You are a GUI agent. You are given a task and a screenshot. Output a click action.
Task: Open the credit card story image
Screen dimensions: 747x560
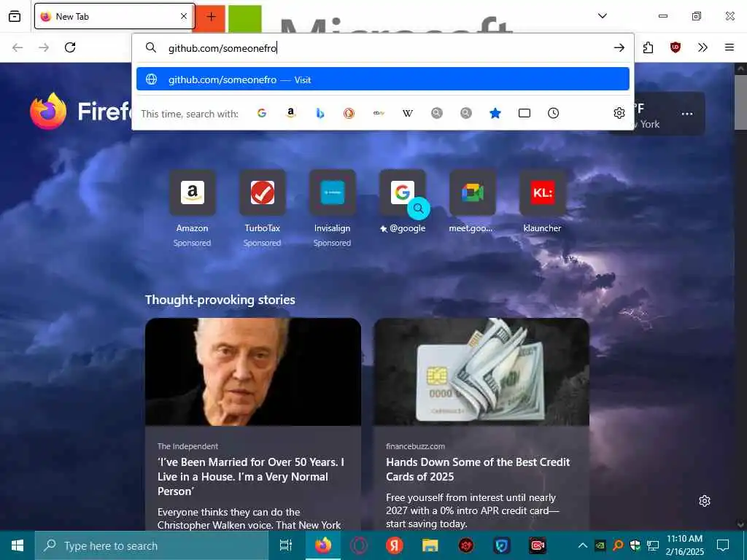pos(481,372)
